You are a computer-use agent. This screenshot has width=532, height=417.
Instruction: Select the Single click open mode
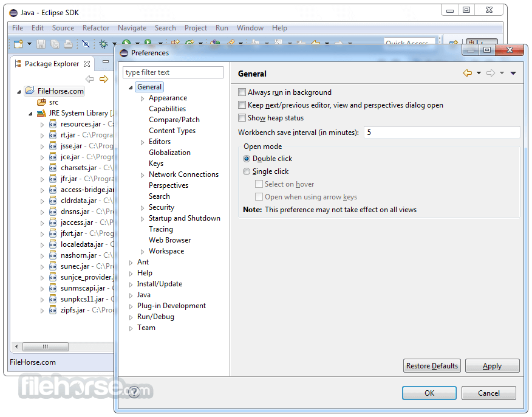247,171
